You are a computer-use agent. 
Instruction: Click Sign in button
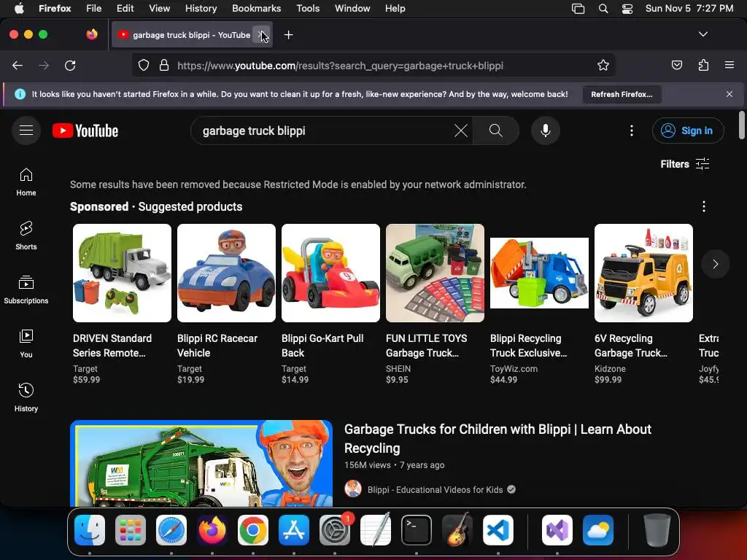(688, 131)
